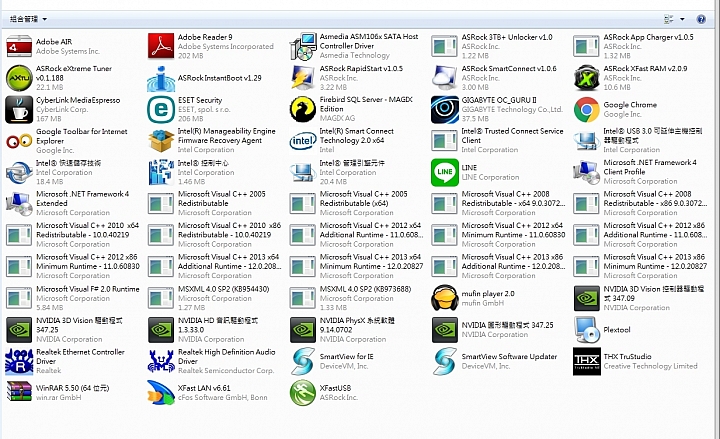Click the Firebird SQL Server icon
This screenshot has width=720, height=439.
coord(303,109)
